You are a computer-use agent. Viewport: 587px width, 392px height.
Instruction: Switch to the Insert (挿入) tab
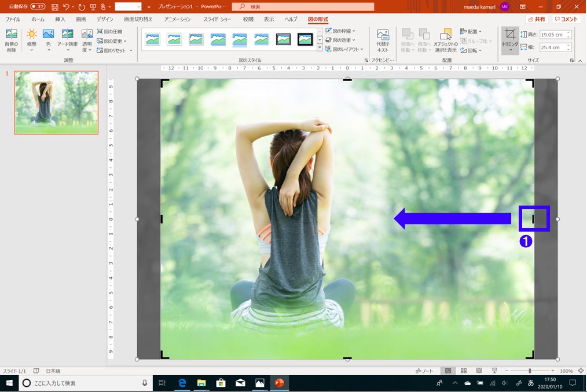[60, 19]
